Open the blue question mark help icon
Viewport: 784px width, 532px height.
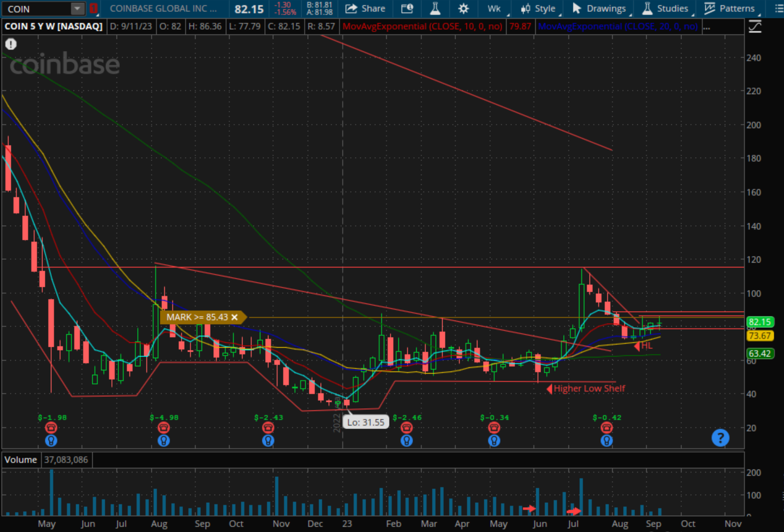click(x=720, y=438)
